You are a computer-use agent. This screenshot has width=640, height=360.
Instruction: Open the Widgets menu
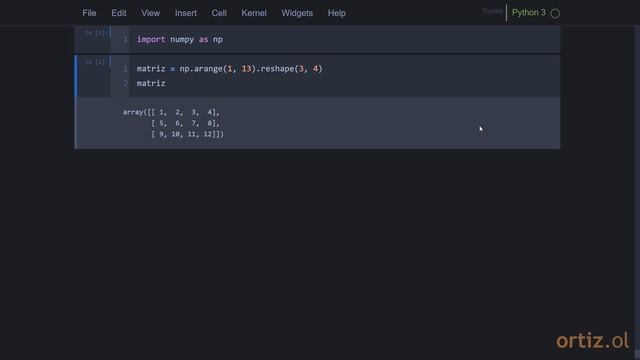click(297, 13)
